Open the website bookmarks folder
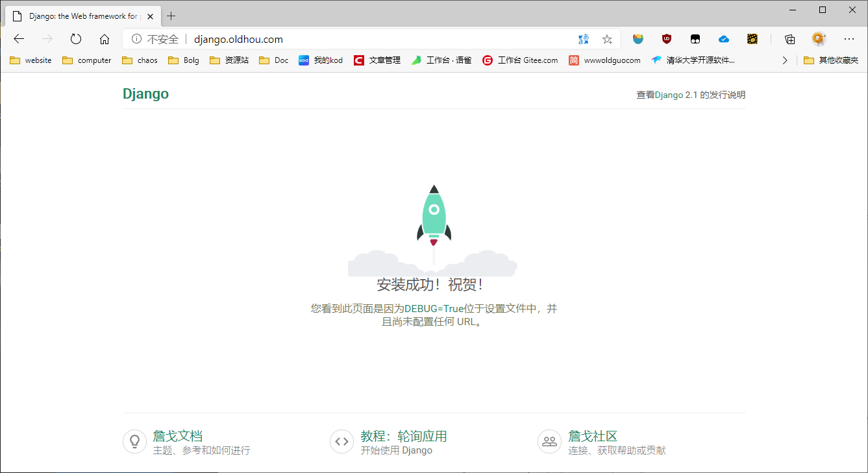Screen dimensions: 868x473 click(31, 60)
